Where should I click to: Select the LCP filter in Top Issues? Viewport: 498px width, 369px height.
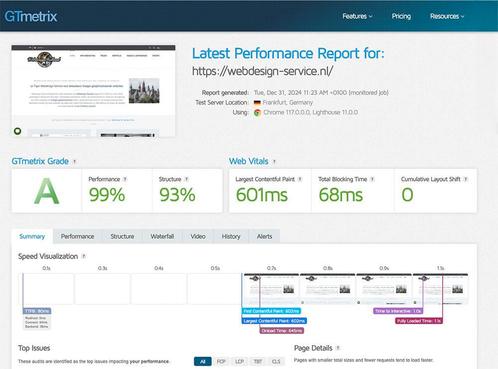click(239, 361)
